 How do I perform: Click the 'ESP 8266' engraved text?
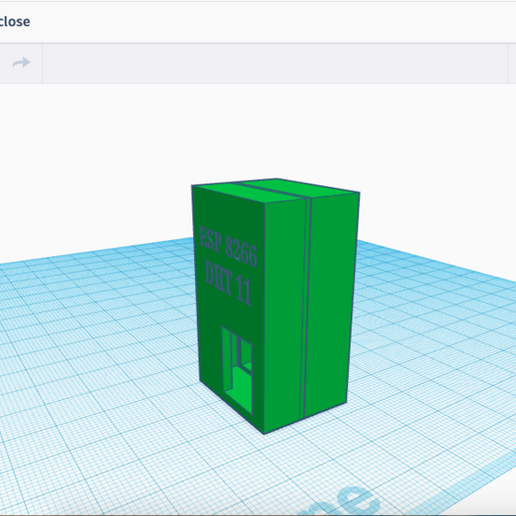click(x=228, y=246)
